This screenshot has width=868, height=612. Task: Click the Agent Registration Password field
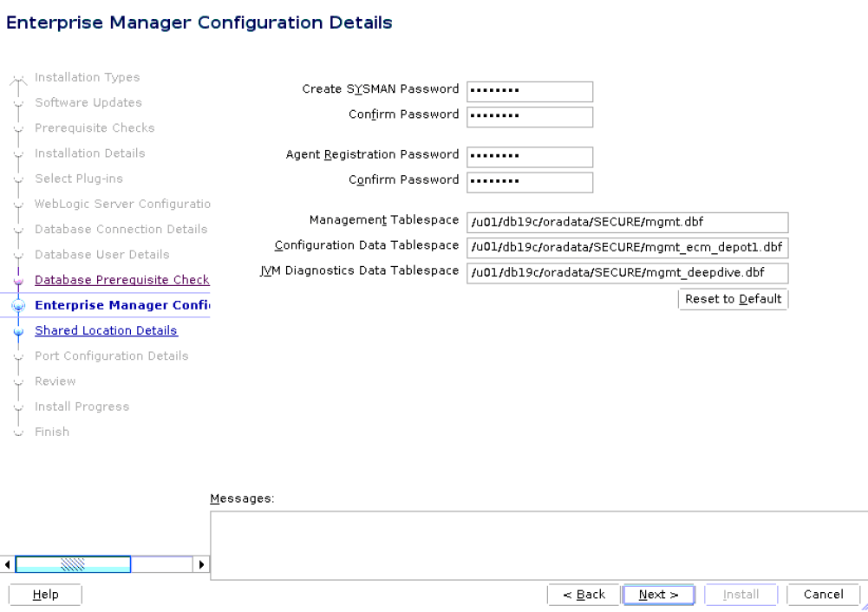529,157
